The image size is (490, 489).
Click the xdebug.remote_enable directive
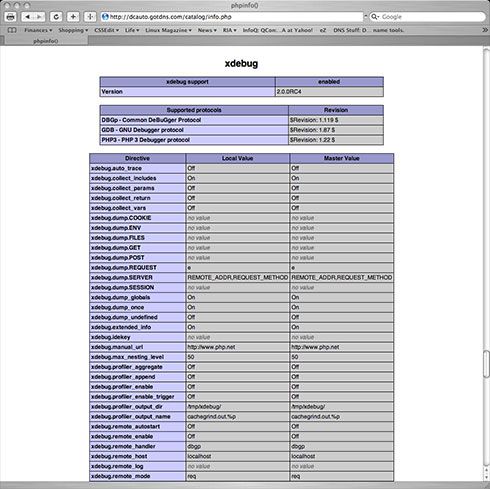[x=122, y=437]
